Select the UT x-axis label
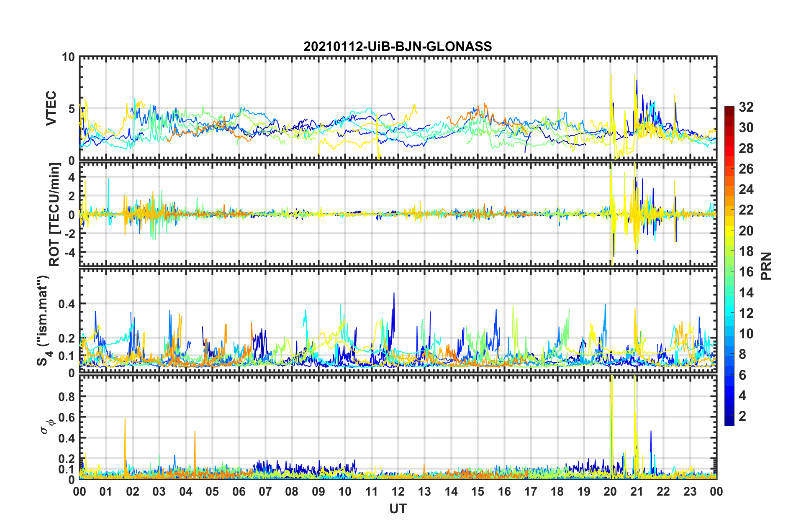The image size is (796, 532). pyautogui.click(x=398, y=509)
